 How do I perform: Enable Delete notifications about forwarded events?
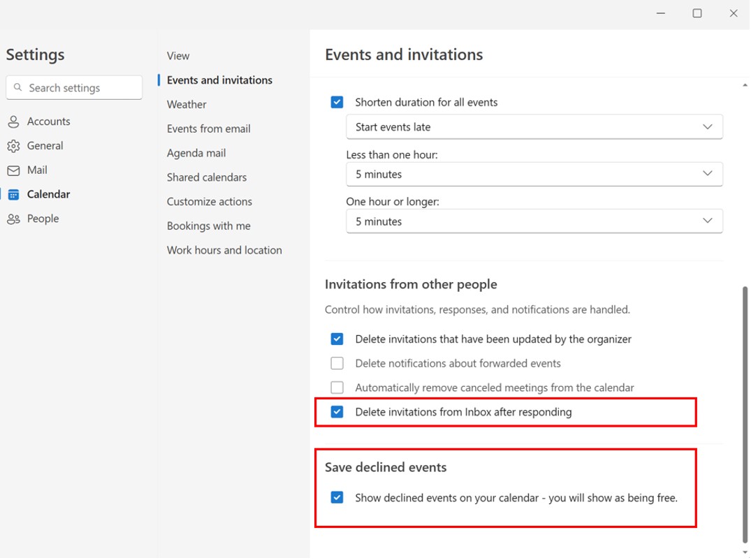pyautogui.click(x=337, y=363)
